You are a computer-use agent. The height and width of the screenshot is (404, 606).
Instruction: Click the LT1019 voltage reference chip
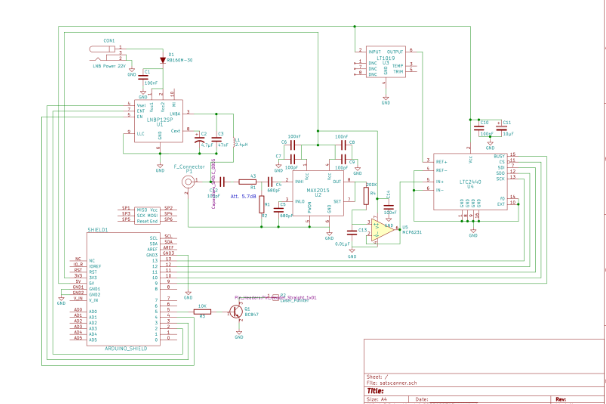[384, 62]
